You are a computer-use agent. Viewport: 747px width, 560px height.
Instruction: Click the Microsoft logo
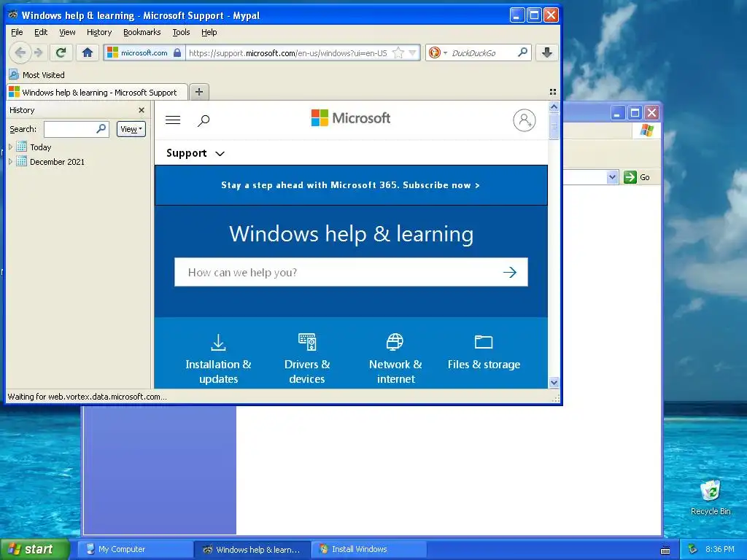coord(351,117)
